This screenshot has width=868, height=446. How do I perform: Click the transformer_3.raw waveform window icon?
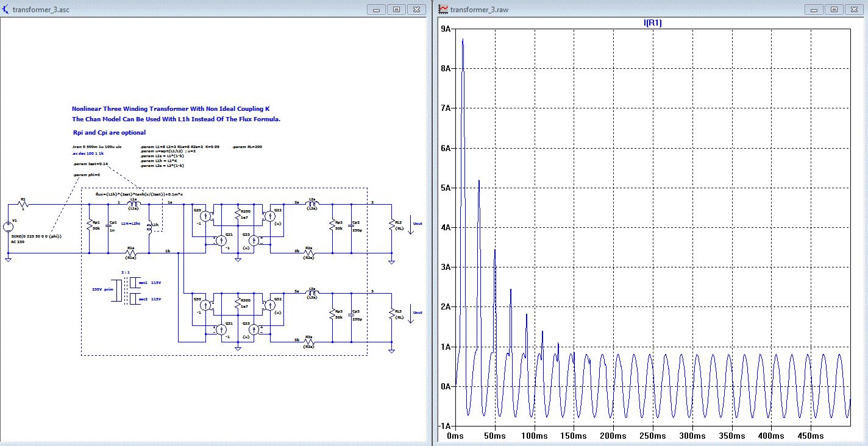(x=444, y=9)
